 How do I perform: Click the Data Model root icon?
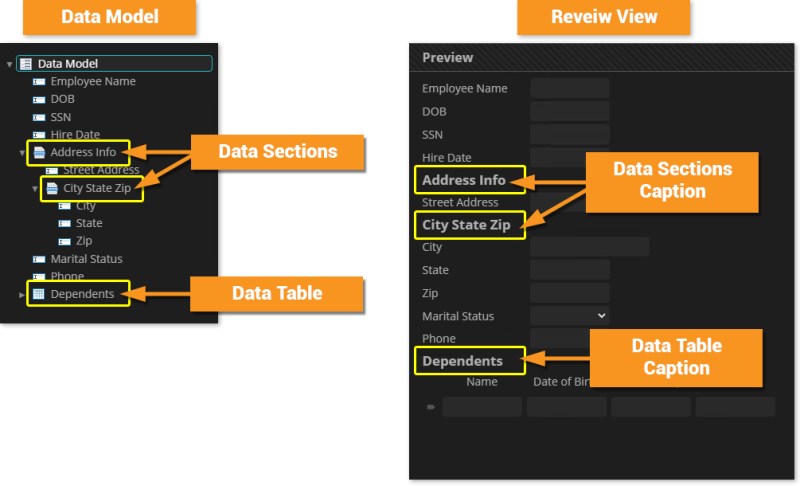tap(26, 64)
